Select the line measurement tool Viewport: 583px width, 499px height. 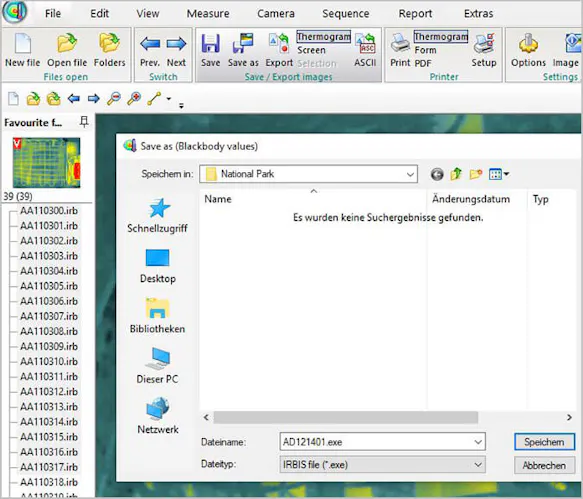coord(154,99)
